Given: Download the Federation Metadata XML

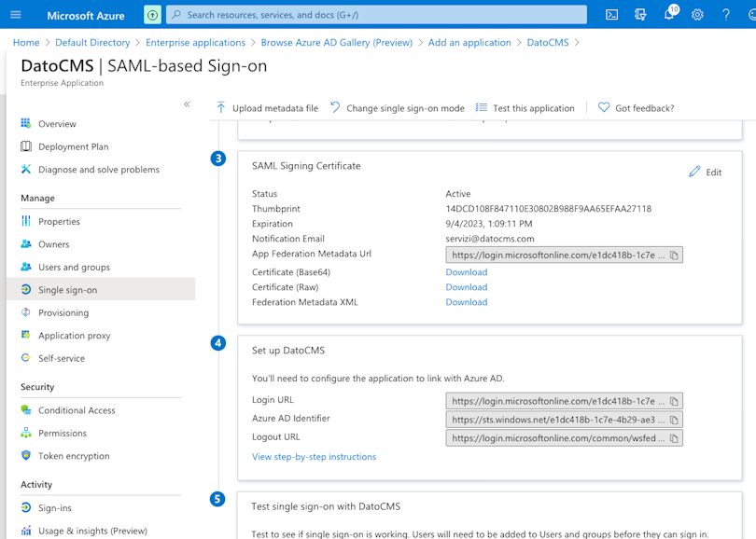Looking at the screenshot, I should click(x=467, y=302).
